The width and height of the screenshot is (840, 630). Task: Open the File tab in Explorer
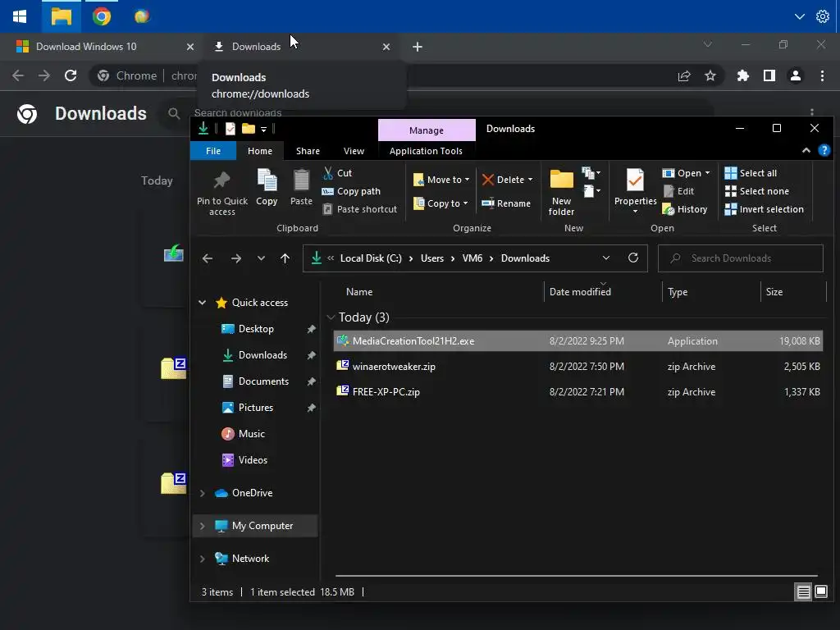(x=213, y=151)
